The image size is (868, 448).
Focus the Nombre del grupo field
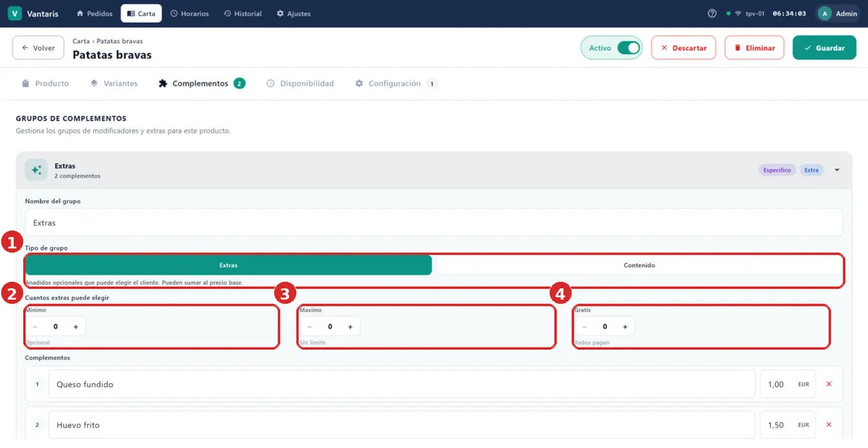click(x=434, y=223)
